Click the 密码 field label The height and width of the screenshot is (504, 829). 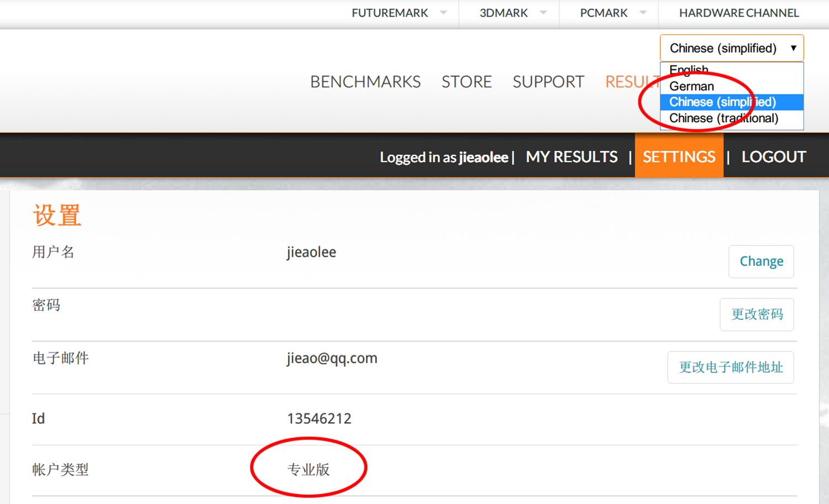[x=46, y=305]
